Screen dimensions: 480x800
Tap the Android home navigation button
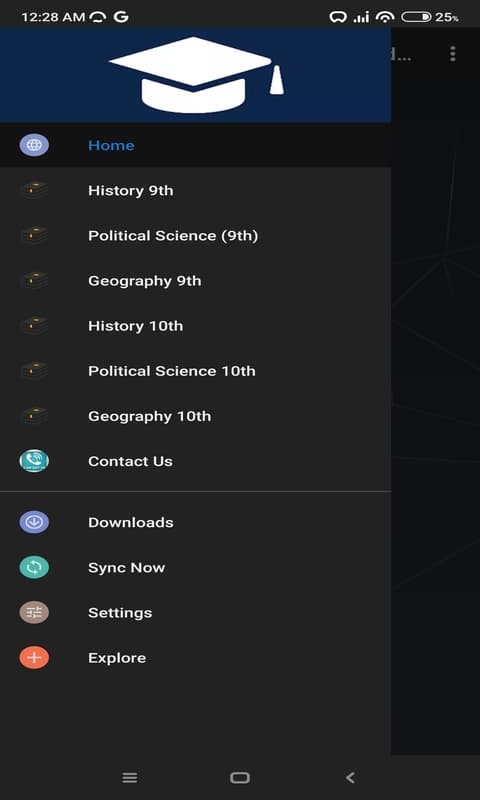pyautogui.click(x=240, y=778)
